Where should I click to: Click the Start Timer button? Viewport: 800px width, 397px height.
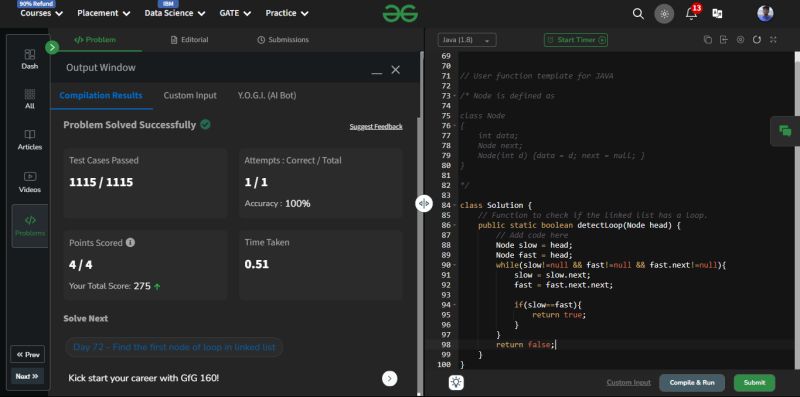[576, 40]
